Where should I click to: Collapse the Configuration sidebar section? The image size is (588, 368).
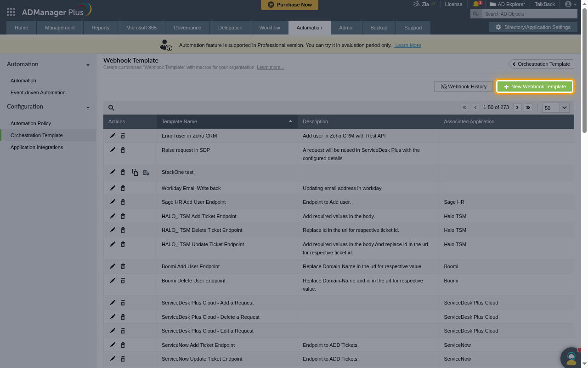point(88,107)
